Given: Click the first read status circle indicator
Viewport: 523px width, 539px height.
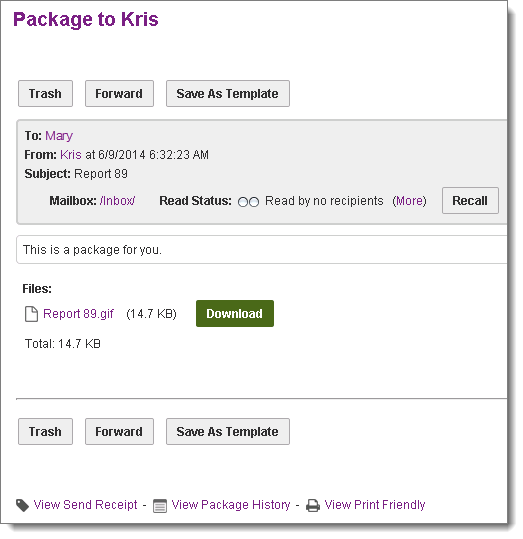Looking at the screenshot, I should pos(243,202).
